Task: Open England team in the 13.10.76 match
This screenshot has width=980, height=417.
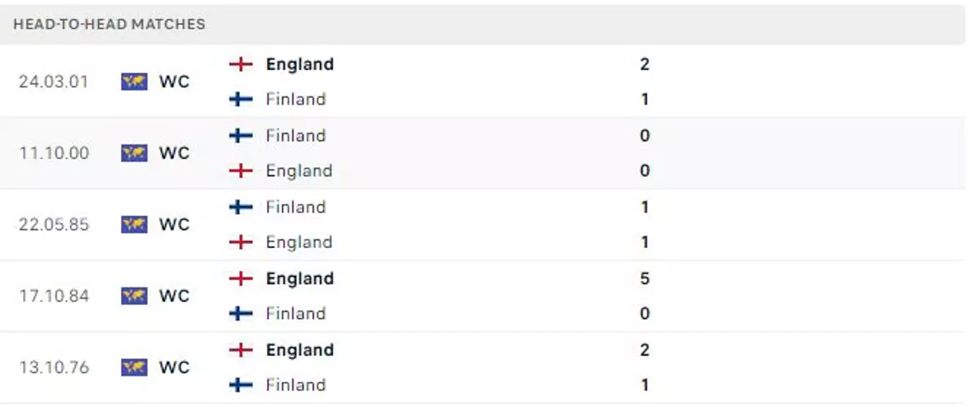Action: pyautogui.click(x=300, y=350)
